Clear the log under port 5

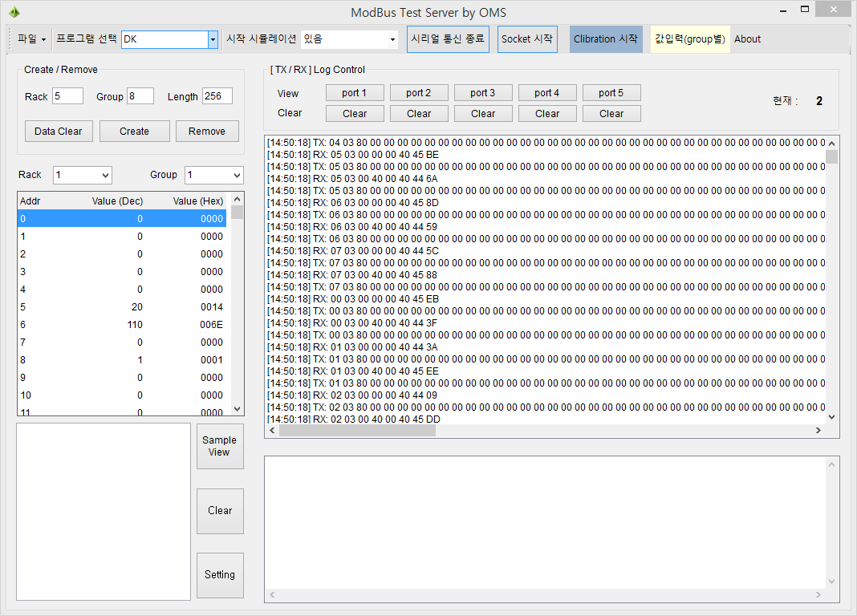611,114
